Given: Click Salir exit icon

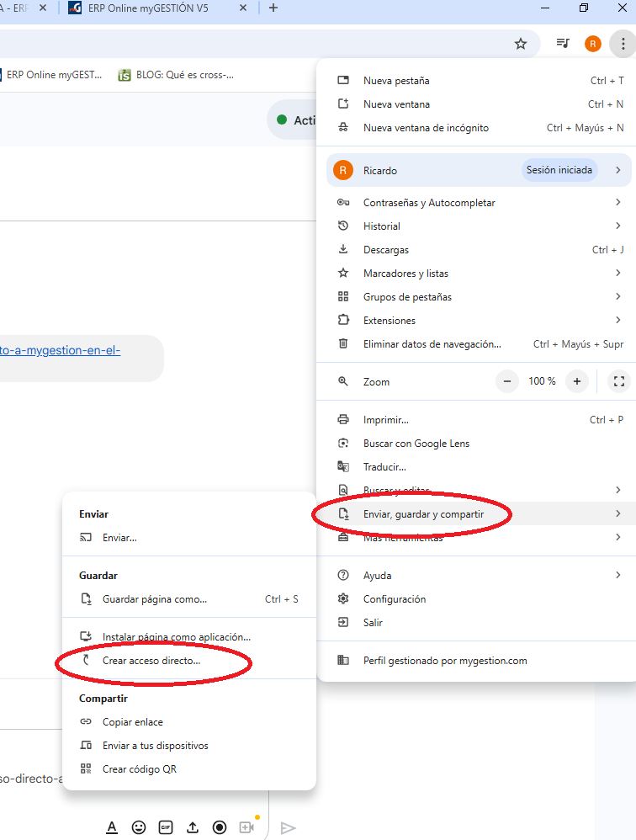Looking at the screenshot, I should click(343, 622).
